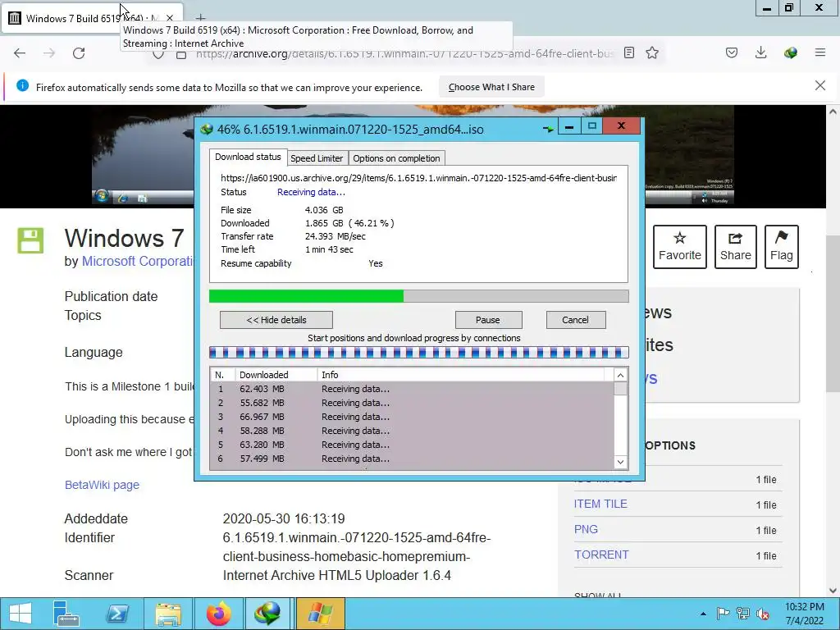The height and width of the screenshot is (630, 840).
Task: Dismiss the Firefox data notification bar
Action: click(820, 85)
